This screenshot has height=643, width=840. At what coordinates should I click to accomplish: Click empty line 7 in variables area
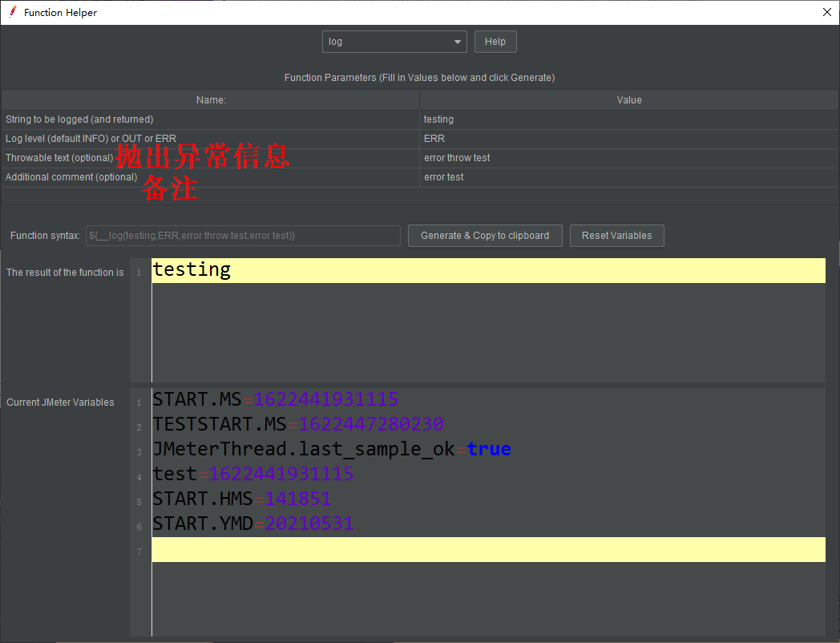tap(488, 549)
